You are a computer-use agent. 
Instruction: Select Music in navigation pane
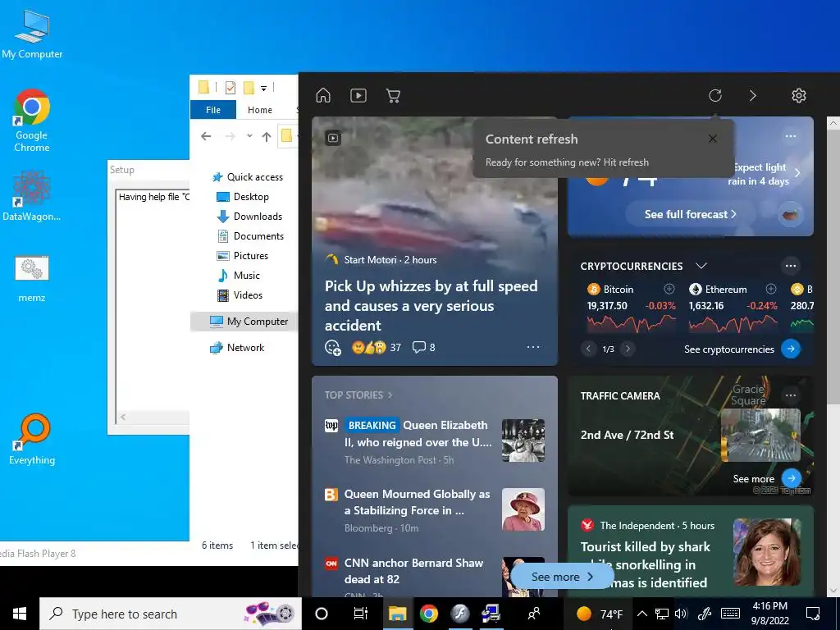246,276
